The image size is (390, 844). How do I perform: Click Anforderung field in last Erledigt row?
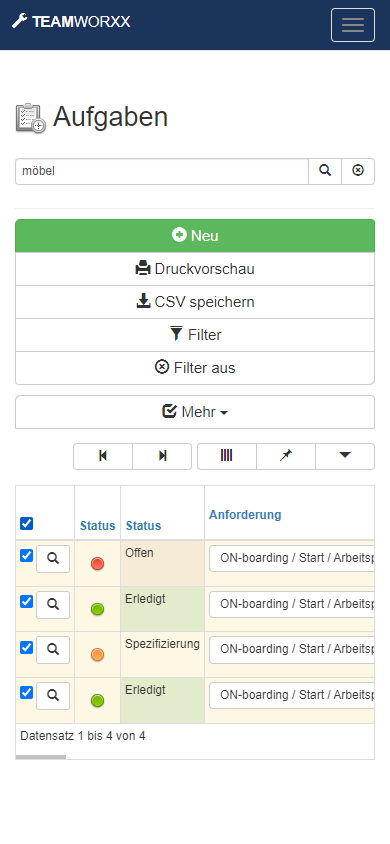tap(292, 695)
